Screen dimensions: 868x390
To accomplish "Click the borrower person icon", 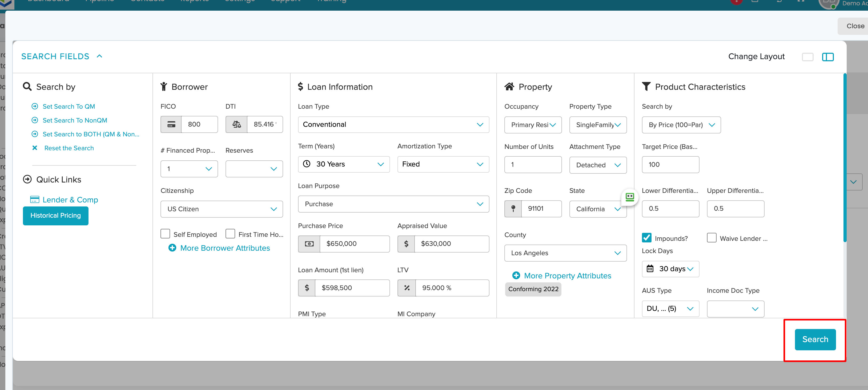I will 164,87.
